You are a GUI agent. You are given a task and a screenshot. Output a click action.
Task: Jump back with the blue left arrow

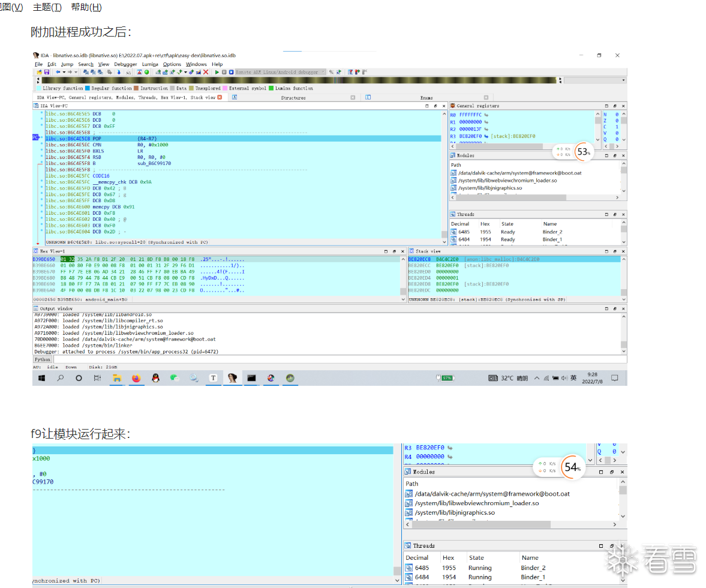58,72
